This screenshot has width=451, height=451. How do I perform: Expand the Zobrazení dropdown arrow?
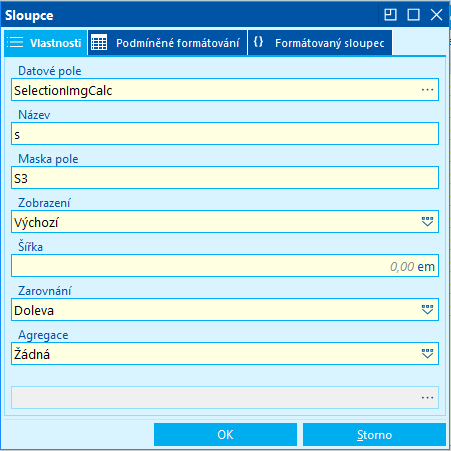[427, 222]
